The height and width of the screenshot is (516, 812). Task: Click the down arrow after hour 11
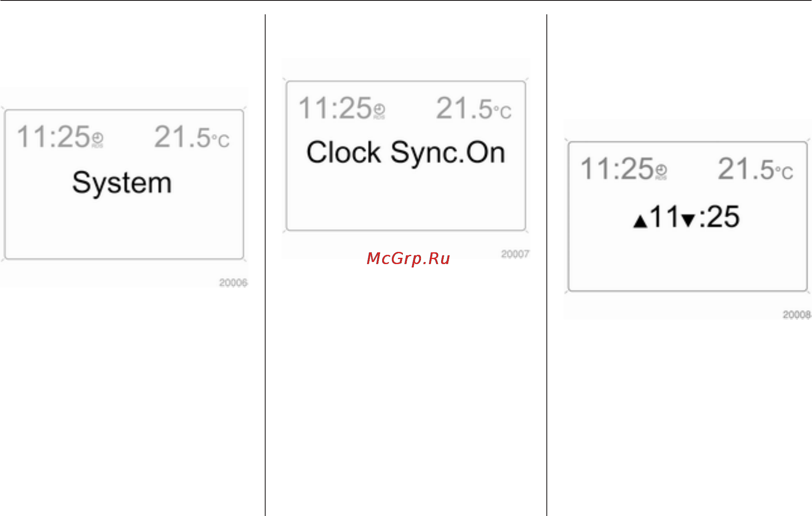(x=689, y=220)
